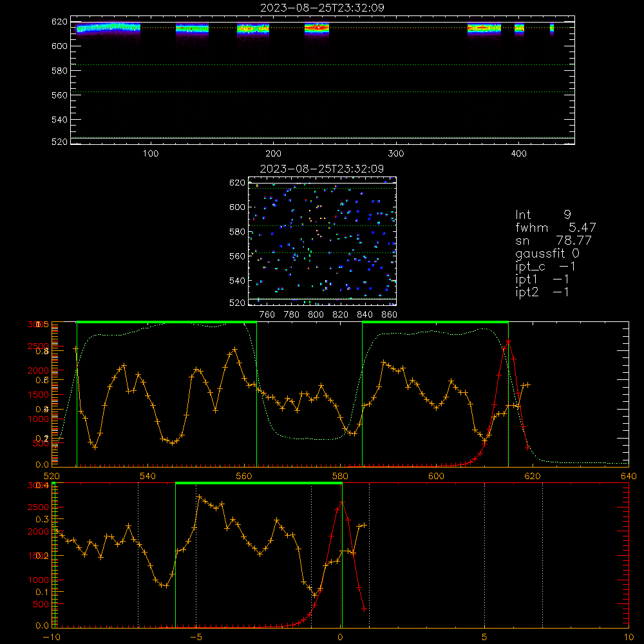Click x-axis label 640 on the third plot
The width and height of the screenshot is (644, 644).
pos(629,476)
